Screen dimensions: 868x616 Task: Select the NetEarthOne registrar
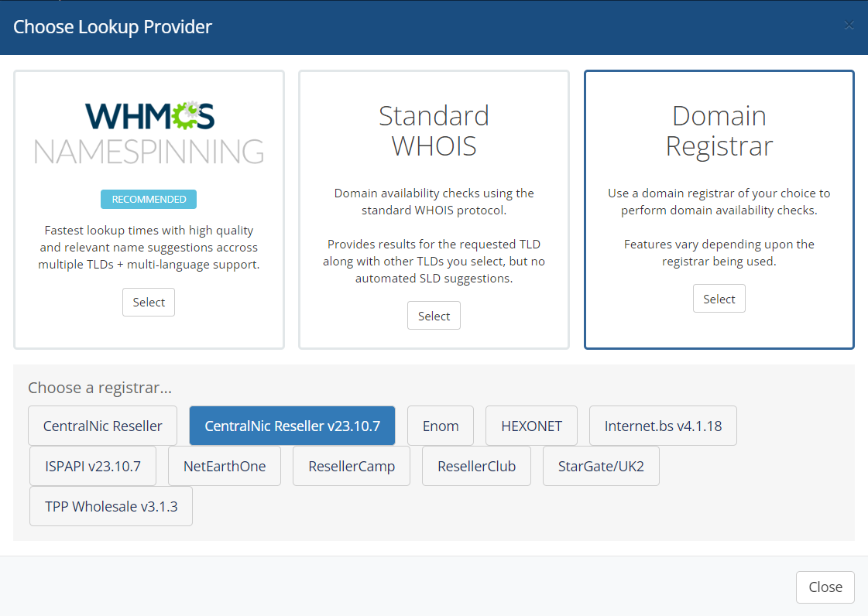(225, 466)
